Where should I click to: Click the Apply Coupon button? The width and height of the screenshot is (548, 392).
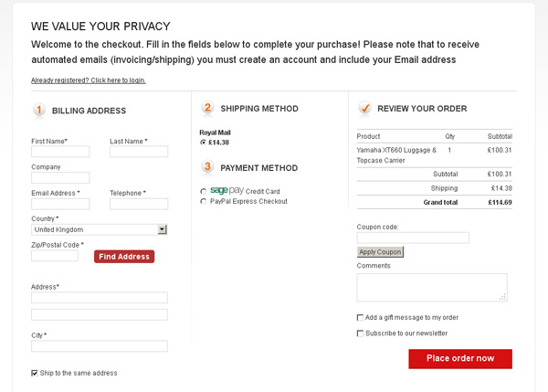[380, 251]
